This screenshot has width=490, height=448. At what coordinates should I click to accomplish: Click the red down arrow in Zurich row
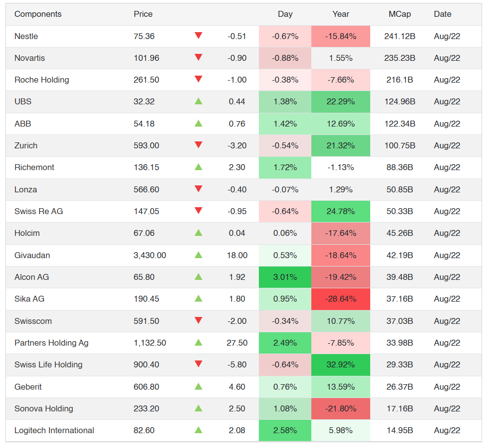198,144
